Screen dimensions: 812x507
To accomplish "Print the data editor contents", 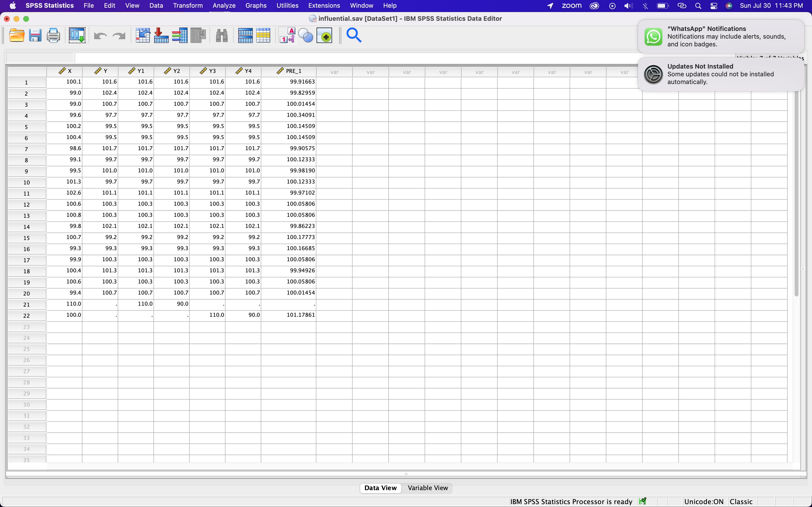I will (x=53, y=35).
